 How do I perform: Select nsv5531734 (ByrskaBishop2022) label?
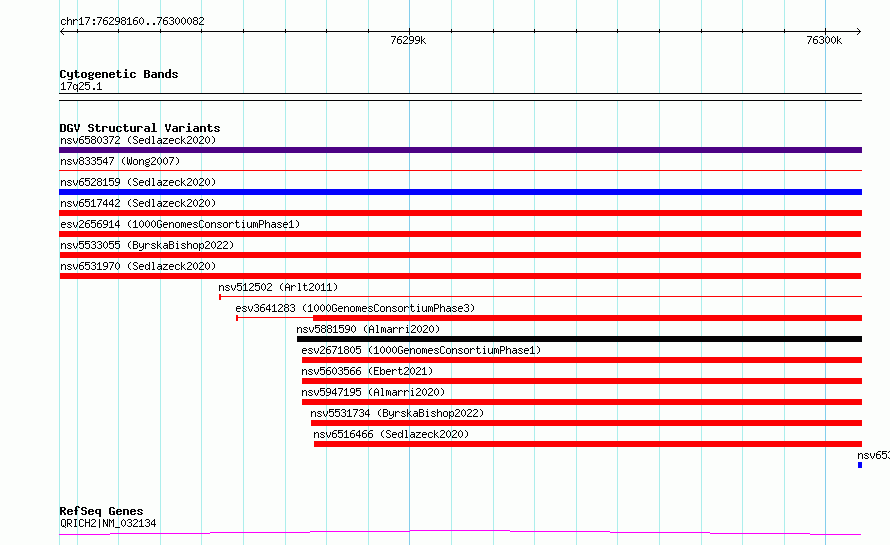click(397, 413)
